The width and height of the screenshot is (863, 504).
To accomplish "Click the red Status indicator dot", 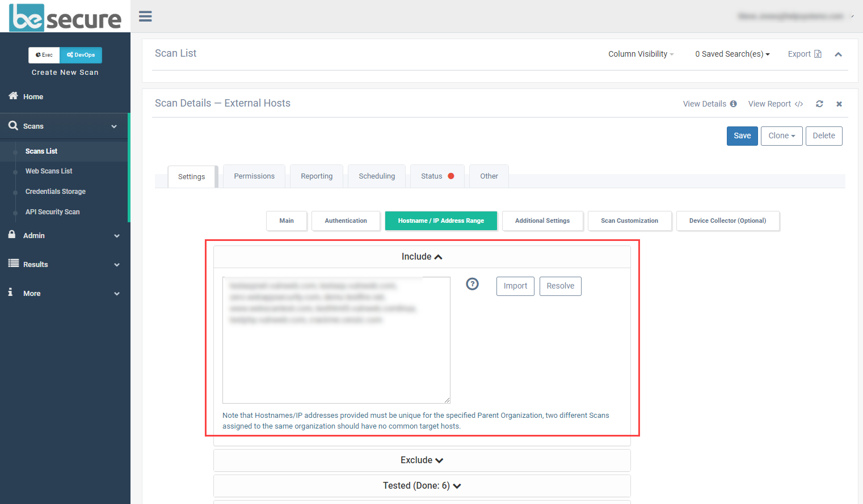I will click(451, 176).
